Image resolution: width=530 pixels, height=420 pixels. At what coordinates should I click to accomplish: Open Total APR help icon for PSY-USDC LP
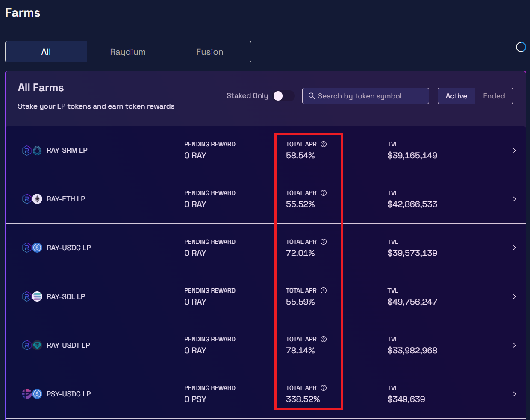coord(324,388)
